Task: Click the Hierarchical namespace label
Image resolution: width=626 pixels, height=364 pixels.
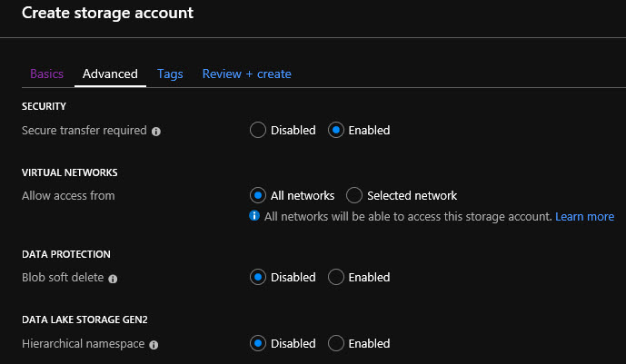Action: [83, 344]
